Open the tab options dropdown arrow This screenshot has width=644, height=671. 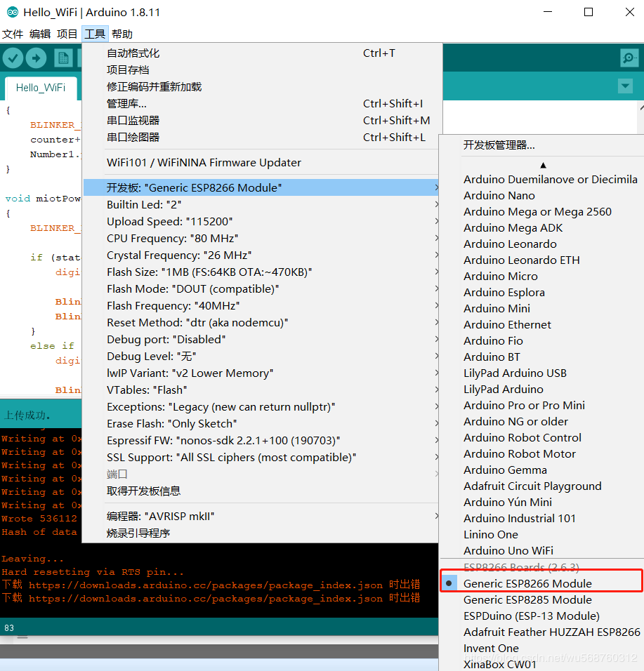pos(625,86)
